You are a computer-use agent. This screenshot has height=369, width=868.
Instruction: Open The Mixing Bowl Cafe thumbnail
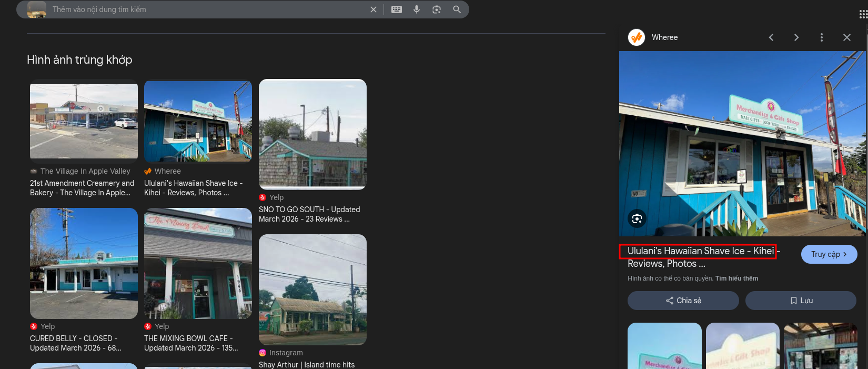point(198,263)
